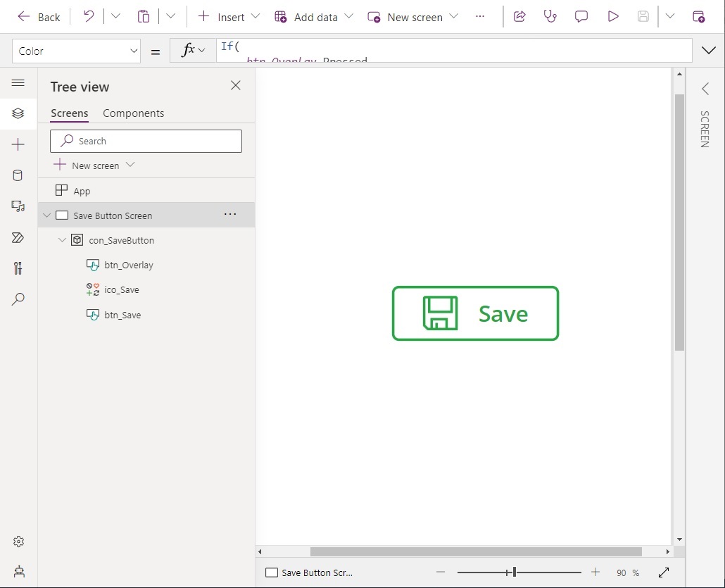The width and height of the screenshot is (725, 588).
Task: Open Settings gear in left sidebar
Action: 18,542
